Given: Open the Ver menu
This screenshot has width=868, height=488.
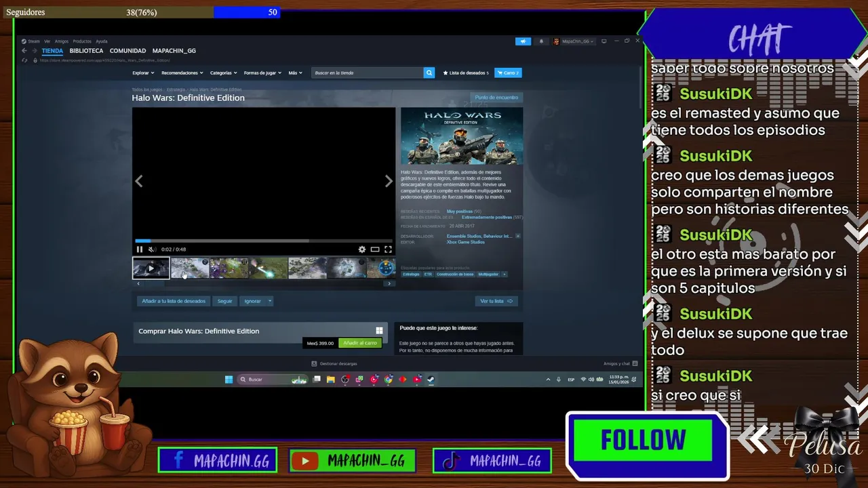Looking at the screenshot, I should point(47,41).
